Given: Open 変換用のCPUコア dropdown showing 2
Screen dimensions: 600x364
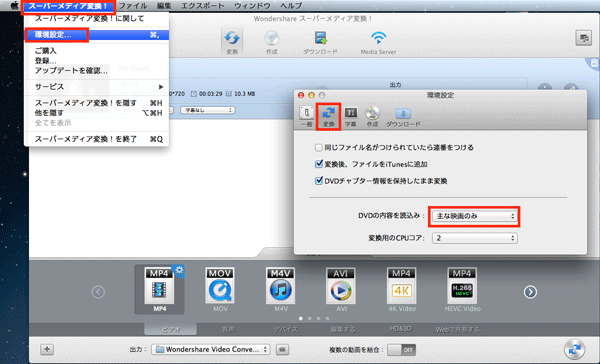Looking at the screenshot, I should tap(474, 238).
